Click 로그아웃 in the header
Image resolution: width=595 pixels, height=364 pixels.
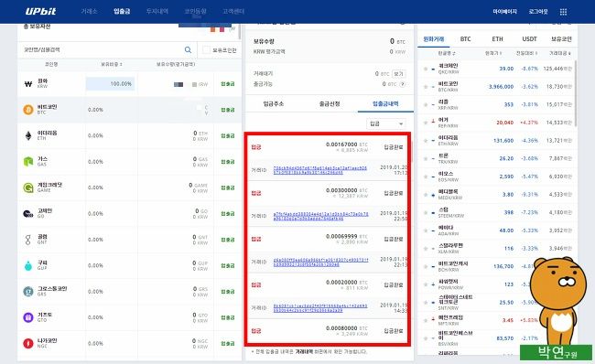point(538,12)
